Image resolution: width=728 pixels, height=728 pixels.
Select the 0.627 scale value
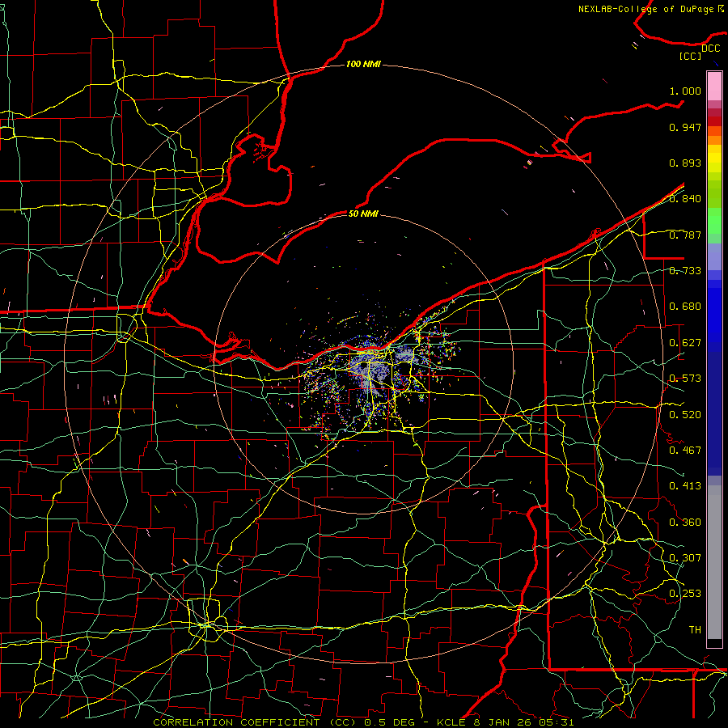[685, 343]
